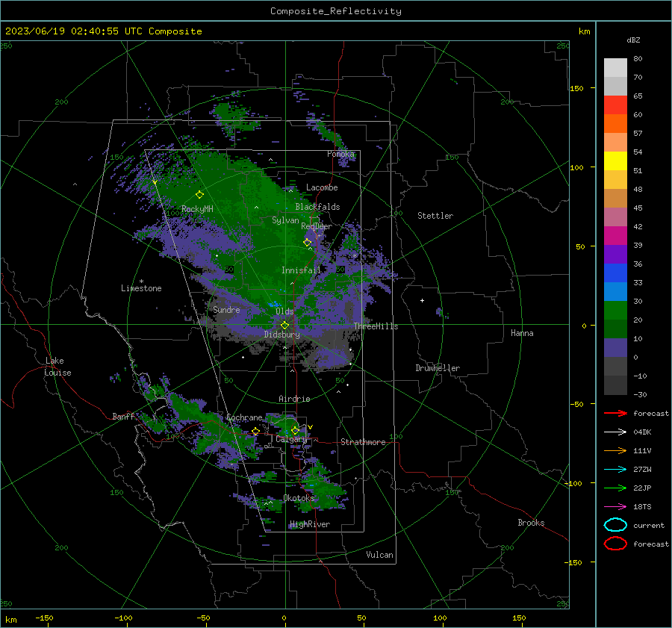The width and height of the screenshot is (672, 628).
Task: Click the ThreeHills city label
Action: click(376, 326)
